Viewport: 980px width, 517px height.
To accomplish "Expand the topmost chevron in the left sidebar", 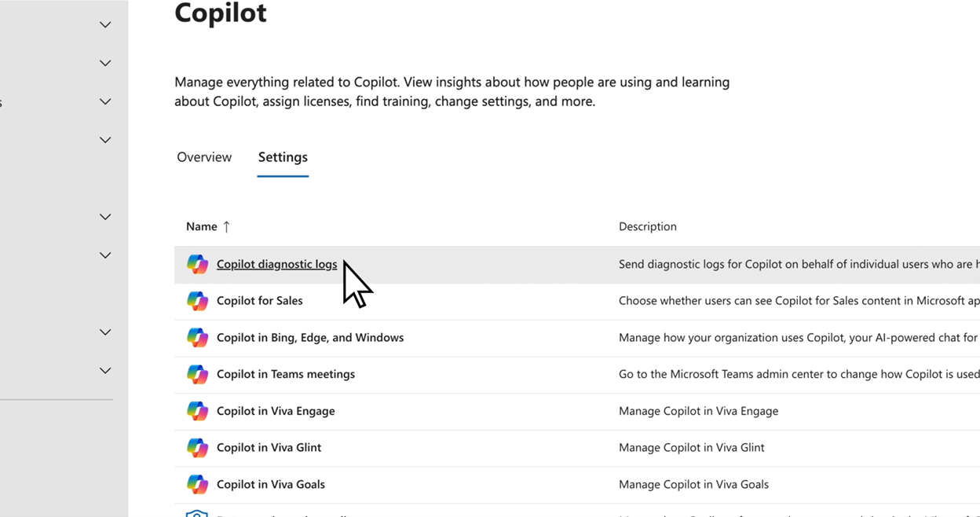I will tap(105, 25).
